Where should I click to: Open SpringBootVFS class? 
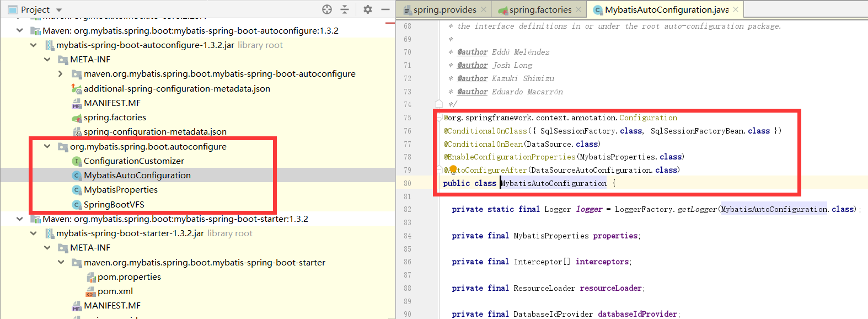click(x=114, y=204)
